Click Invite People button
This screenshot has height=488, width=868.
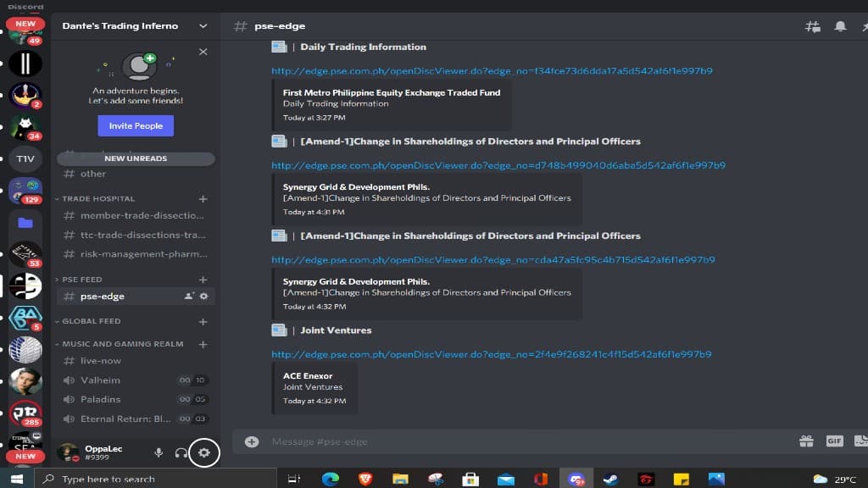pos(136,125)
